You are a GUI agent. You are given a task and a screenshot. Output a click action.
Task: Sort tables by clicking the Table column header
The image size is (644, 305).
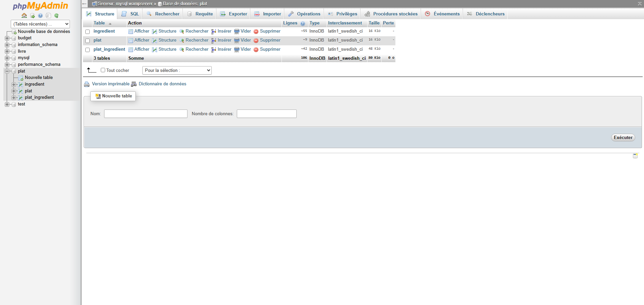coord(99,23)
